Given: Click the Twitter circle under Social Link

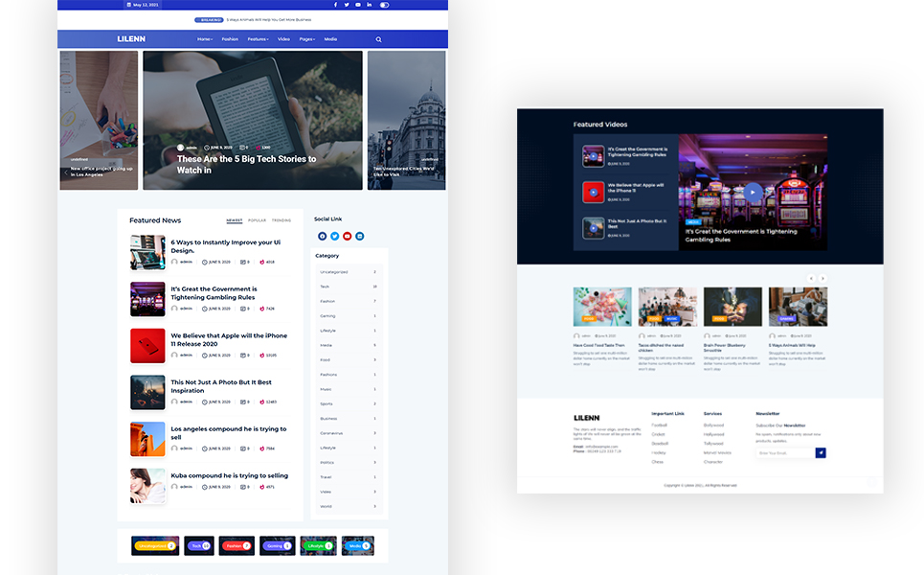Looking at the screenshot, I should (x=334, y=236).
